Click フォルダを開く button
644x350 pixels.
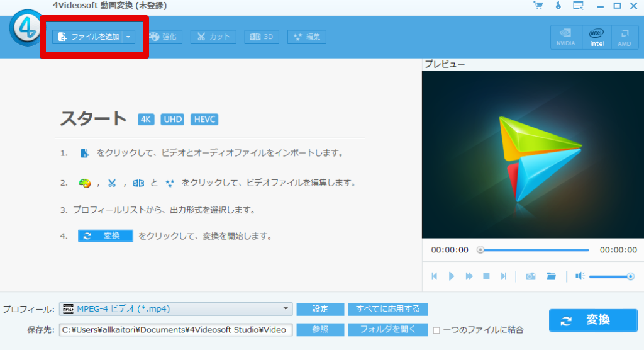point(387,330)
